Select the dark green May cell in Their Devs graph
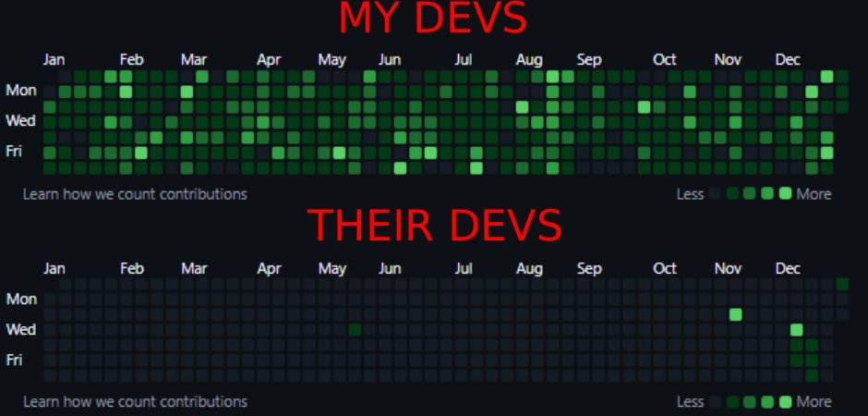Screen dimensions: 868x416 pyautogui.click(x=355, y=330)
